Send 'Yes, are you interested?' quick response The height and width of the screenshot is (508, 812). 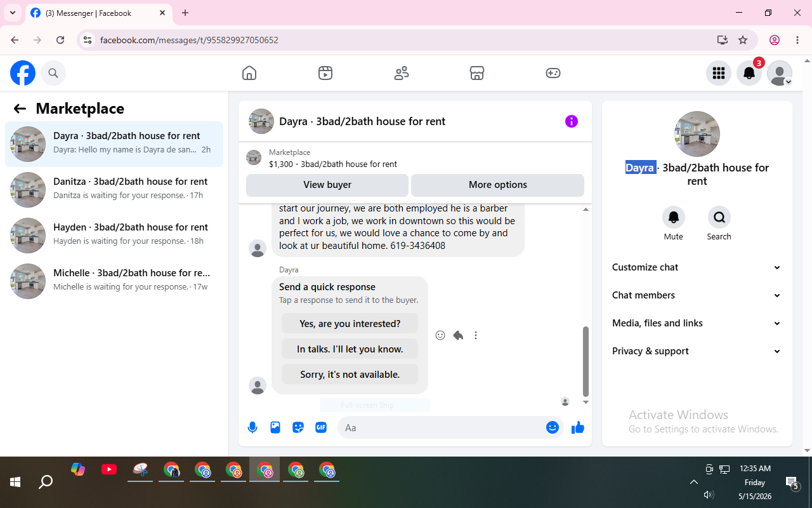(350, 323)
